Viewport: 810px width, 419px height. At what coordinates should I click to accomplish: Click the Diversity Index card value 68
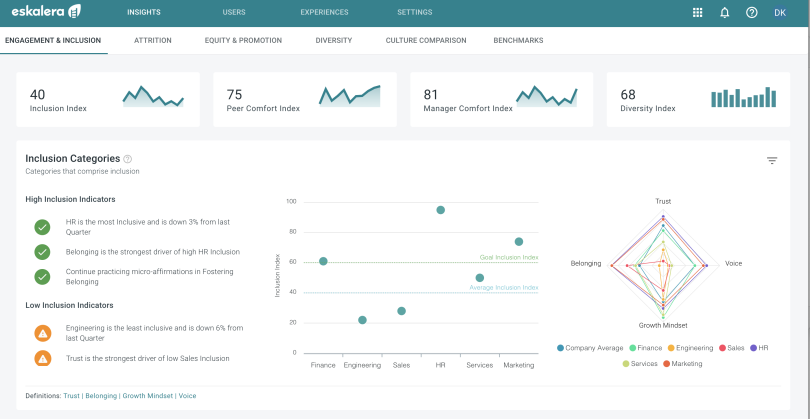[628, 95]
